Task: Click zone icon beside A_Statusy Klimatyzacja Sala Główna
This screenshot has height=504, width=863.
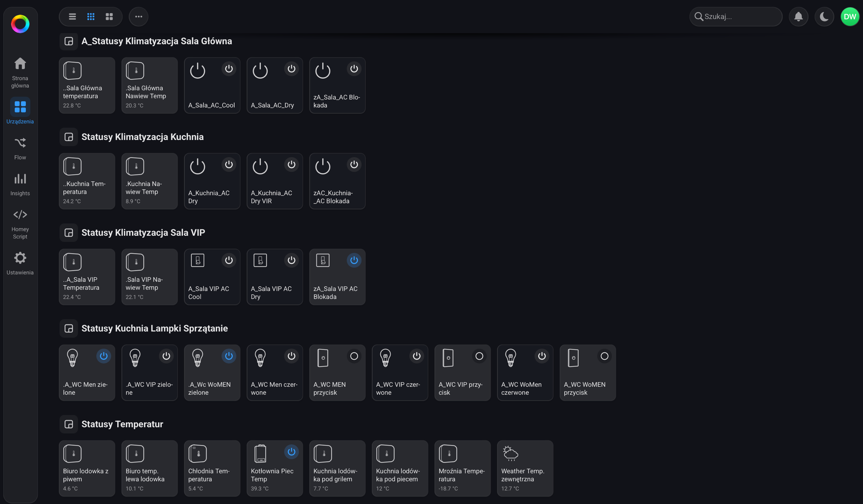Action: pos(69,41)
